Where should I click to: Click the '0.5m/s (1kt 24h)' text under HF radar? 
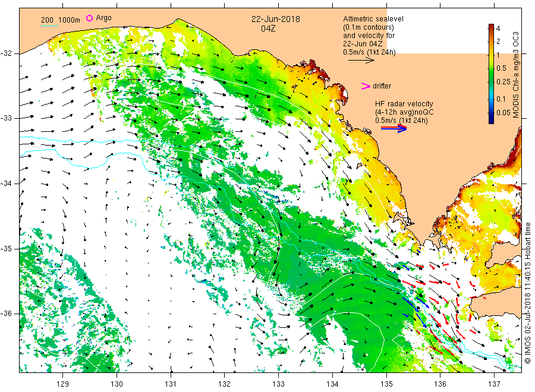(x=402, y=121)
